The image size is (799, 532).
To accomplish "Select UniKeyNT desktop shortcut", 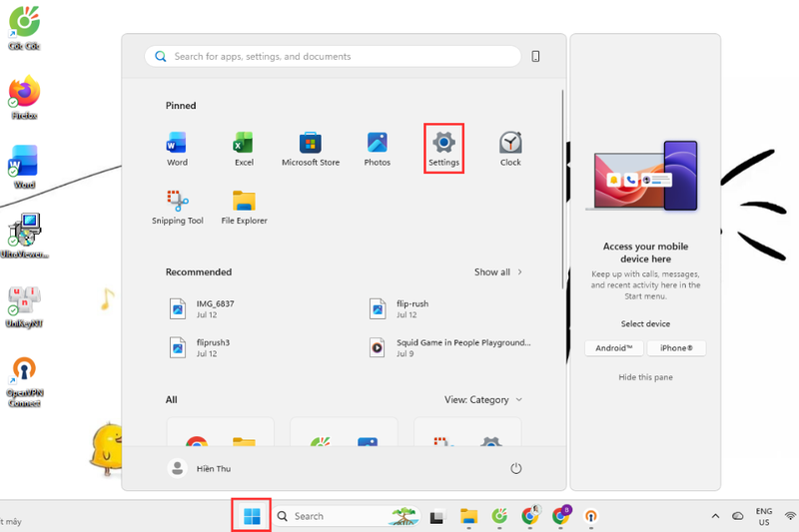I will click(x=24, y=305).
